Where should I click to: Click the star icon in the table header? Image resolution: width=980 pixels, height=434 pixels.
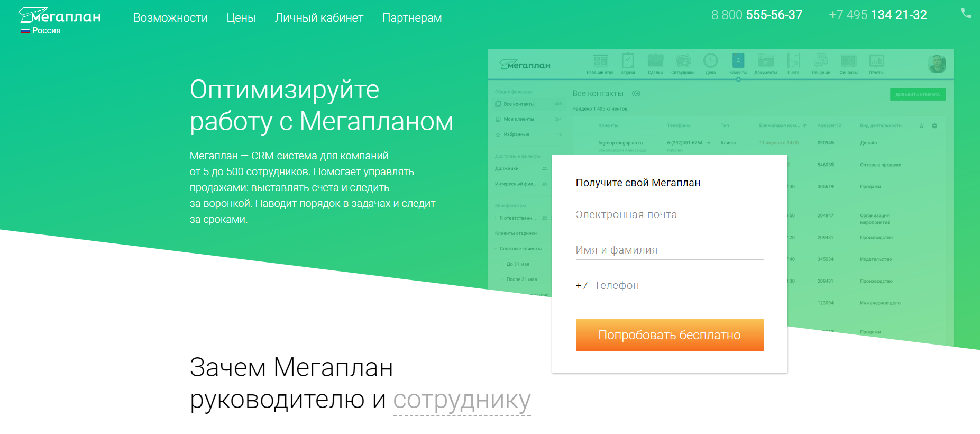pos(921,125)
